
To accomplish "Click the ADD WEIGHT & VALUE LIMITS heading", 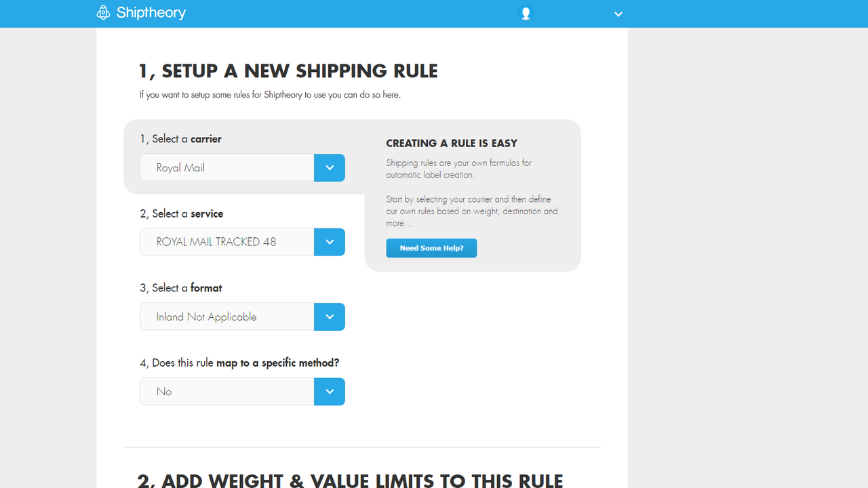I will pyautogui.click(x=350, y=480).
